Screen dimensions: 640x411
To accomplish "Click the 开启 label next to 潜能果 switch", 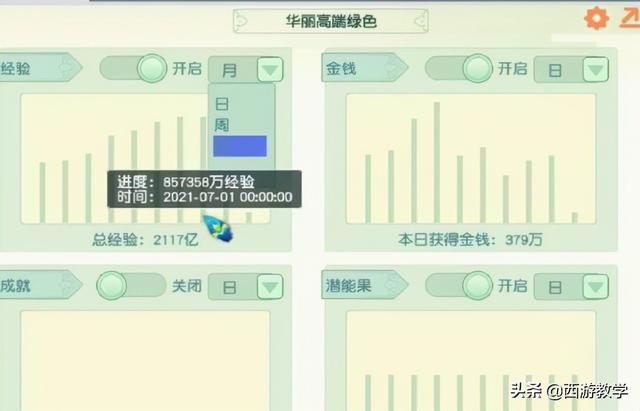I will [x=513, y=286].
